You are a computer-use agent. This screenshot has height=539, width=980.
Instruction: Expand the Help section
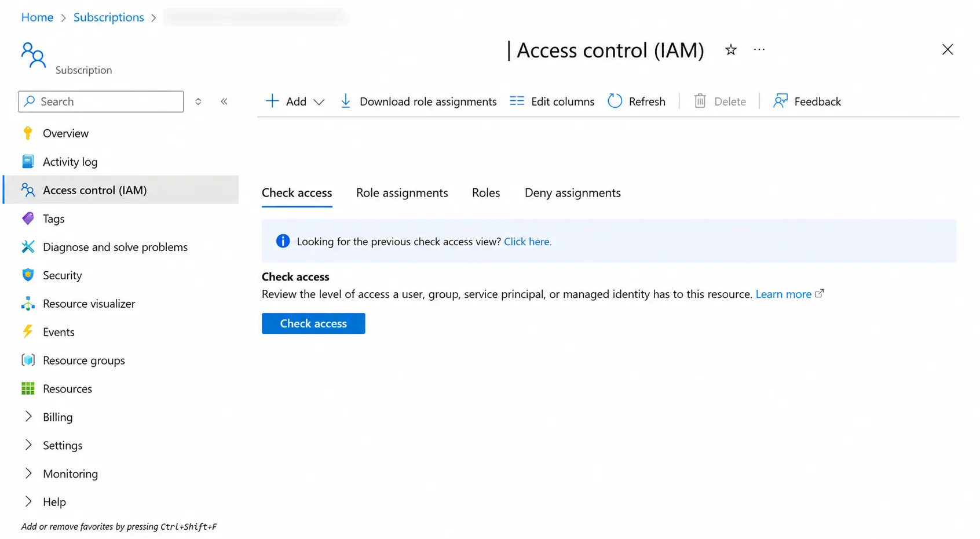point(28,502)
